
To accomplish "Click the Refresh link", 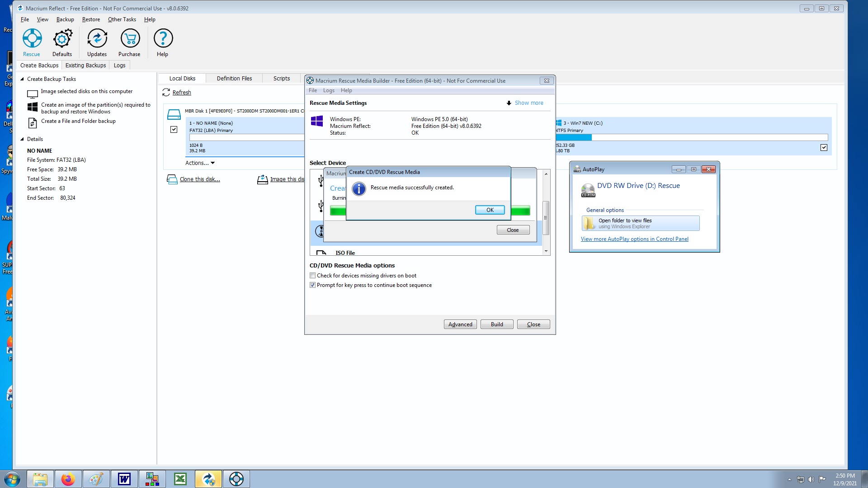I will click(x=182, y=93).
